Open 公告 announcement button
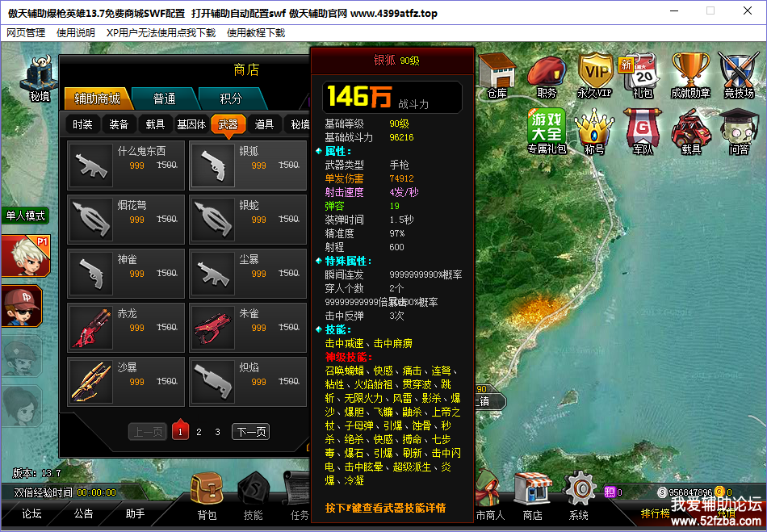 (x=84, y=513)
